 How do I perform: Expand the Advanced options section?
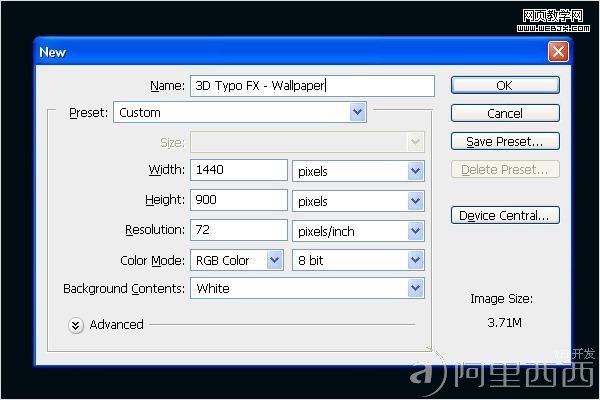[x=76, y=325]
